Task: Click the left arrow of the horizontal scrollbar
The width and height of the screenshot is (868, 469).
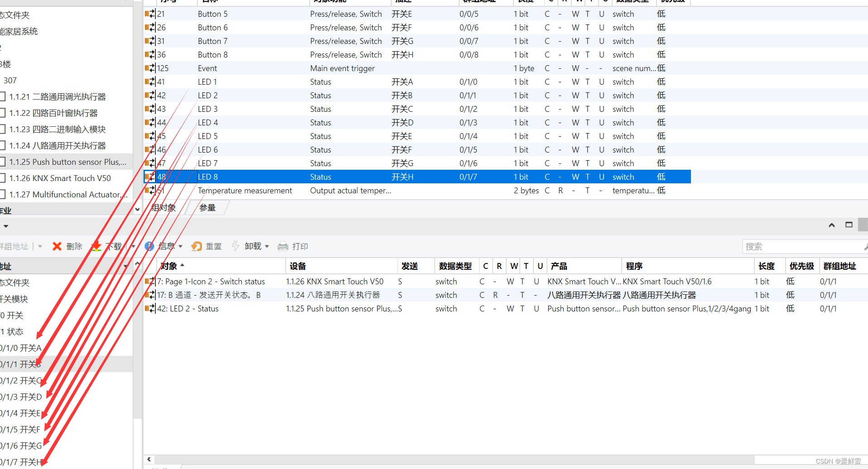Action: pos(149,459)
